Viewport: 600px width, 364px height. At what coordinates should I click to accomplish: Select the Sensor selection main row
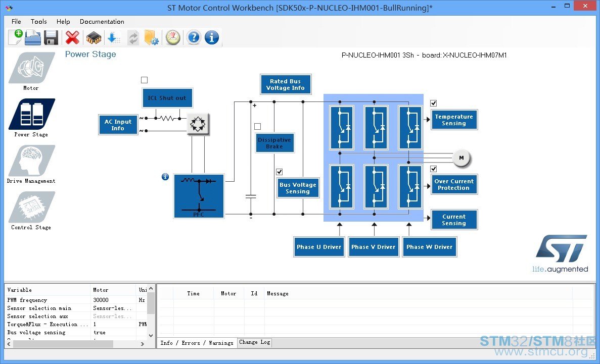point(76,308)
